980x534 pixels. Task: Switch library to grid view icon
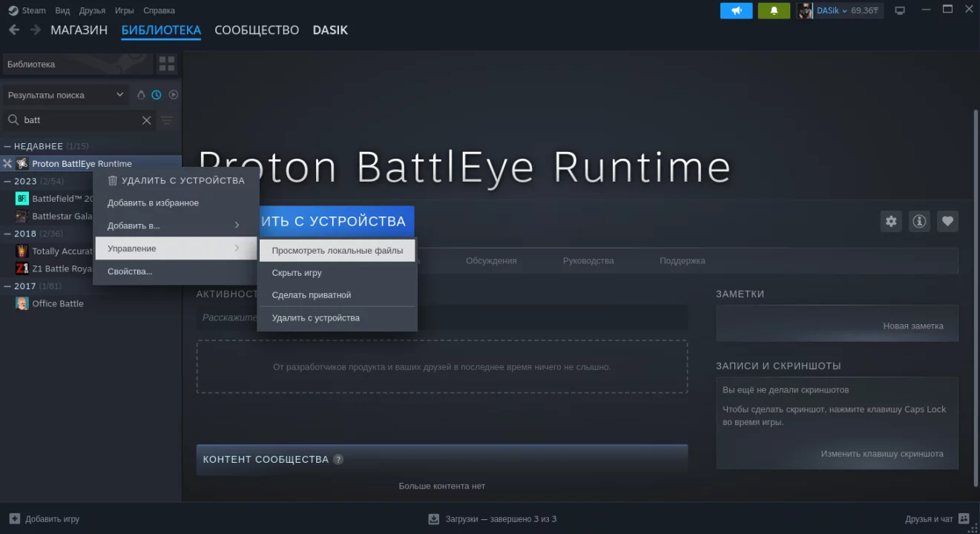tap(167, 64)
